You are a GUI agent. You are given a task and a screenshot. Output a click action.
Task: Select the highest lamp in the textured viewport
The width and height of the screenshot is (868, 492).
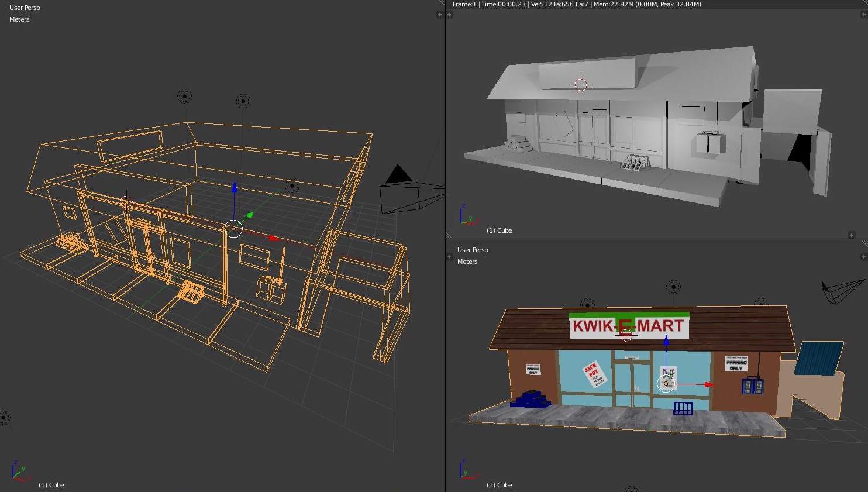(673, 287)
